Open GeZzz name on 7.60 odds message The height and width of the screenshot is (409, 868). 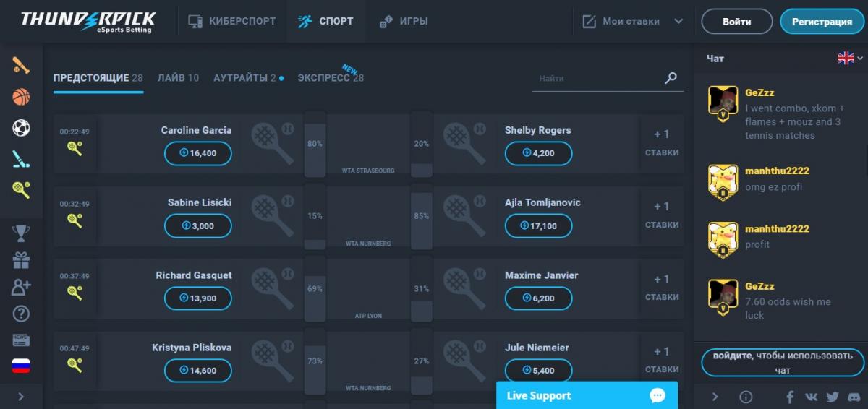point(759,286)
